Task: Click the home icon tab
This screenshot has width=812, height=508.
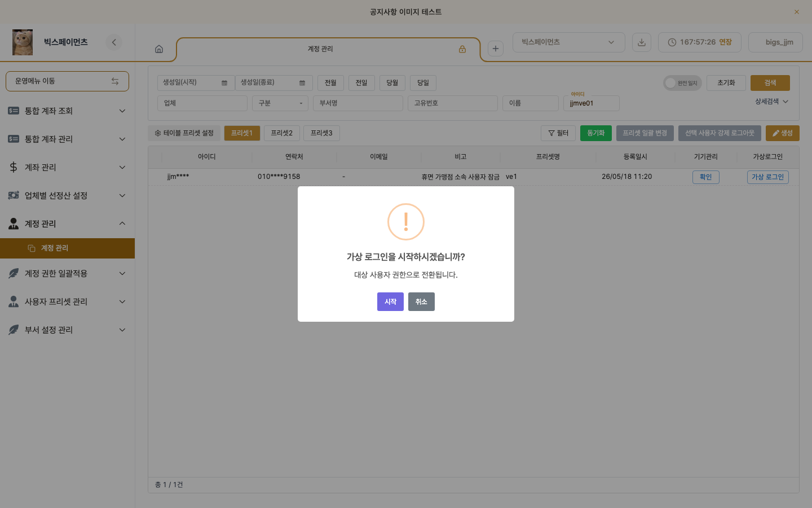Action: (x=159, y=49)
